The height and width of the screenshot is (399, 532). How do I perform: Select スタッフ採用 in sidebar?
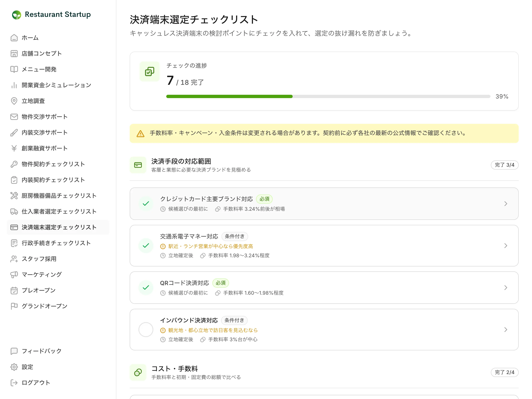tap(58, 259)
